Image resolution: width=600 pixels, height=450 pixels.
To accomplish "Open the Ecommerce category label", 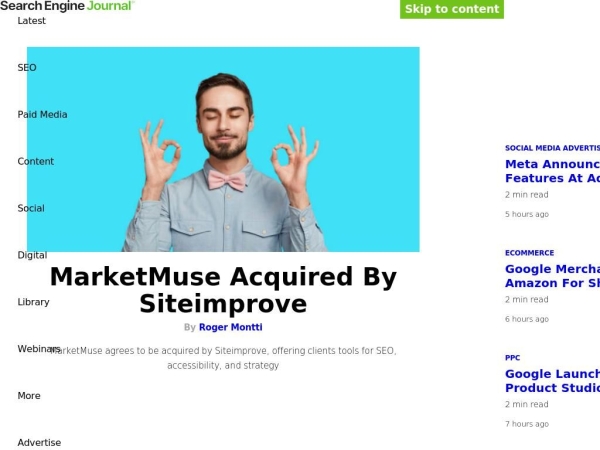I will [529, 253].
